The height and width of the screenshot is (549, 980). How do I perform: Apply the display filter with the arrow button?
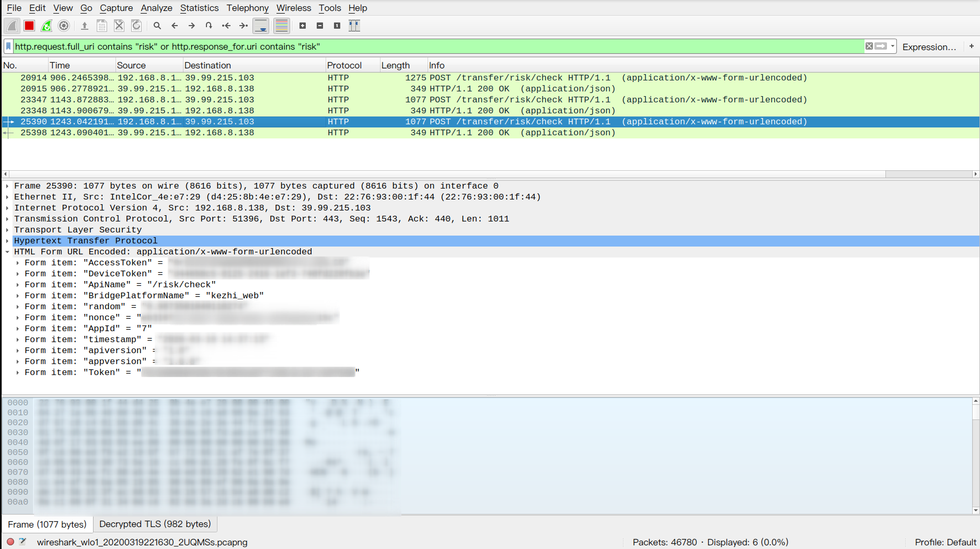pos(881,46)
